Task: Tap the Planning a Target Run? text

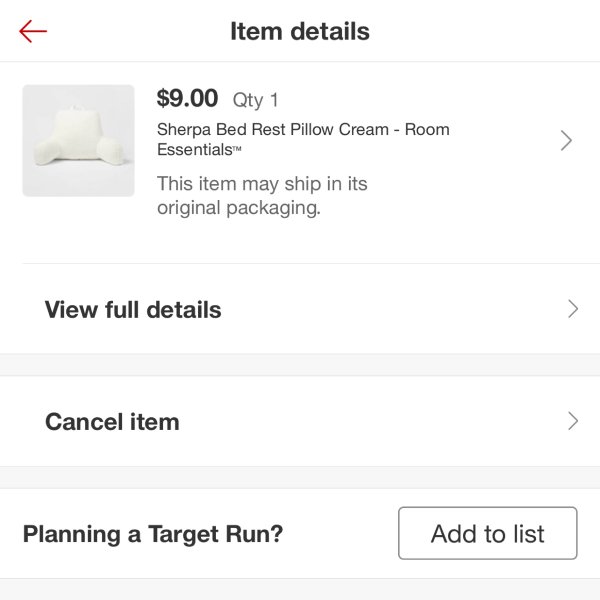Action: click(x=153, y=533)
